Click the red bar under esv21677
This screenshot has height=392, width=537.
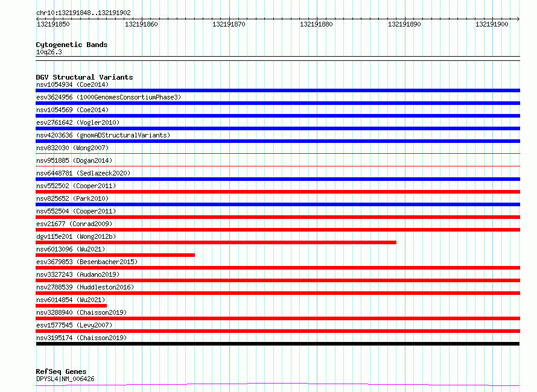278,230
